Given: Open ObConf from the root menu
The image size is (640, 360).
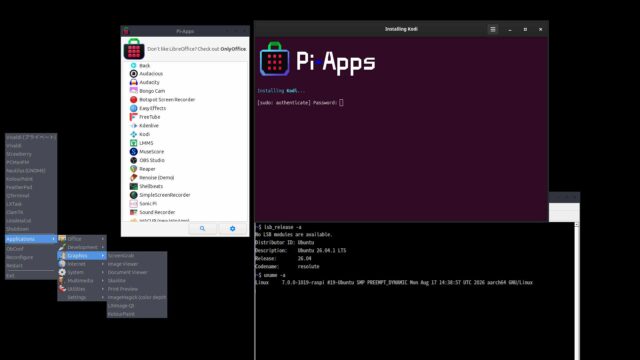Looking at the screenshot, I should 31,249.
